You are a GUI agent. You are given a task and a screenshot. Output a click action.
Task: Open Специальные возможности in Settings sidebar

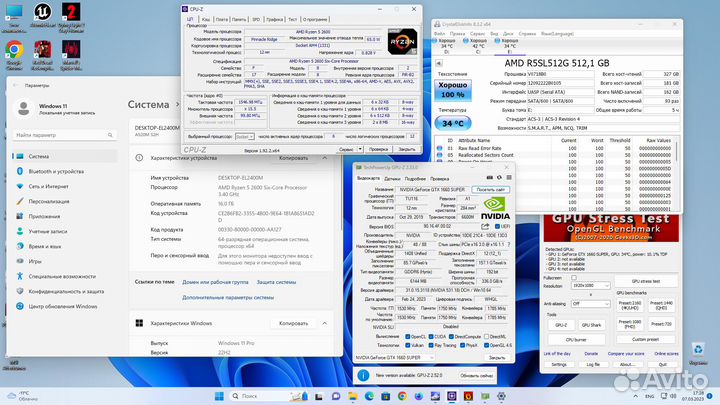coord(64,276)
